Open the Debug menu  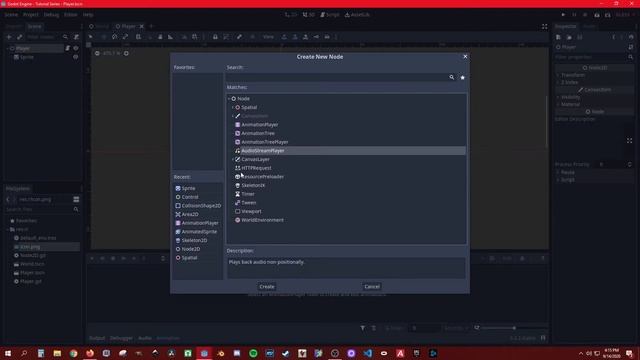(51, 15)
